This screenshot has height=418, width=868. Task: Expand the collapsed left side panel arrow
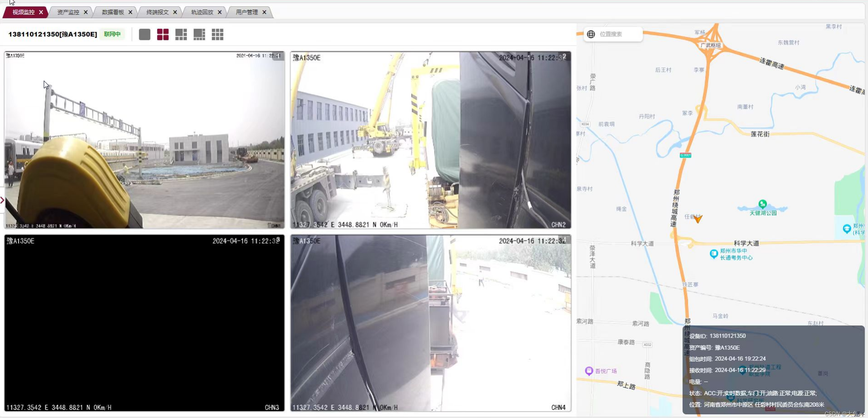(2, 200)
